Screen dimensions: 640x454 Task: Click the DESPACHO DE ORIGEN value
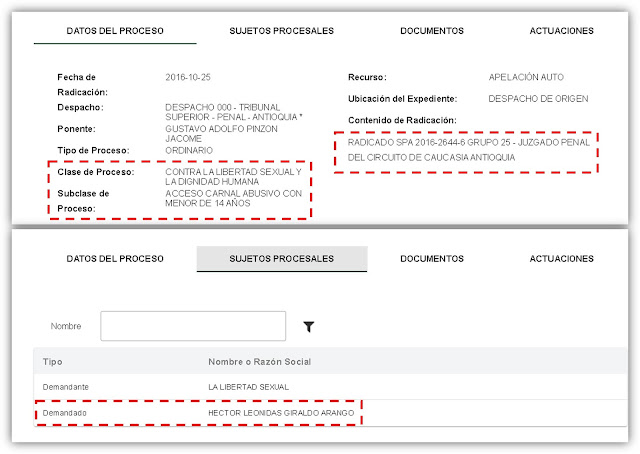pos(538,99)
